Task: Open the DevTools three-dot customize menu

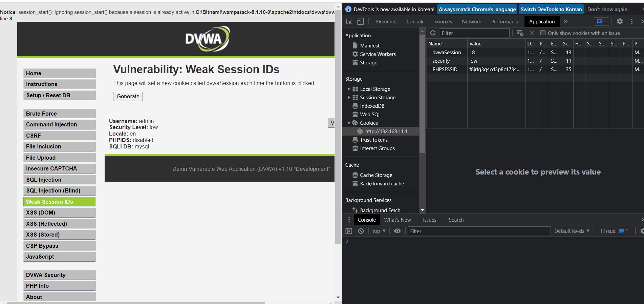Action: pyautogui.click(x=632, y=21)
